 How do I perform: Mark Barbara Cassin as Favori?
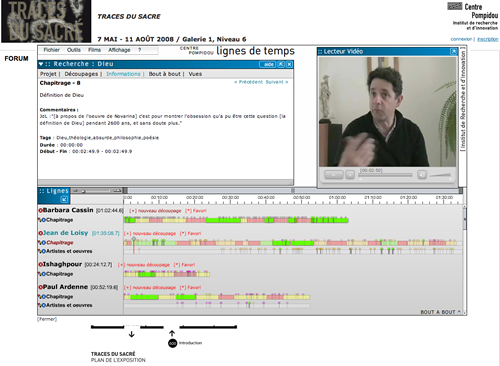click(x=196, y=211)
